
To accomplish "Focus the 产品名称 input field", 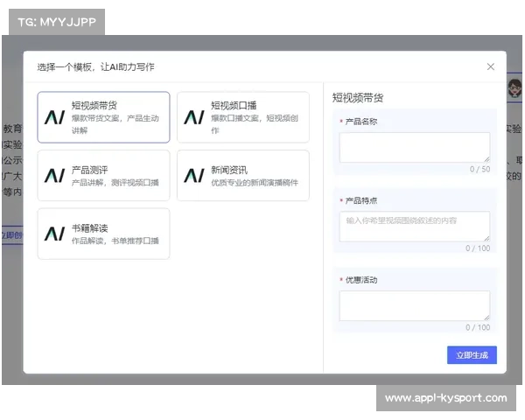I will click(415, 147).
